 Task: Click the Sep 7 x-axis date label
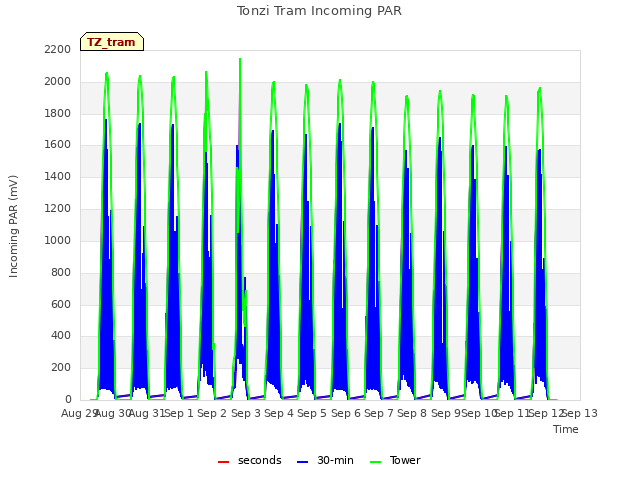(x=379, y=413)
